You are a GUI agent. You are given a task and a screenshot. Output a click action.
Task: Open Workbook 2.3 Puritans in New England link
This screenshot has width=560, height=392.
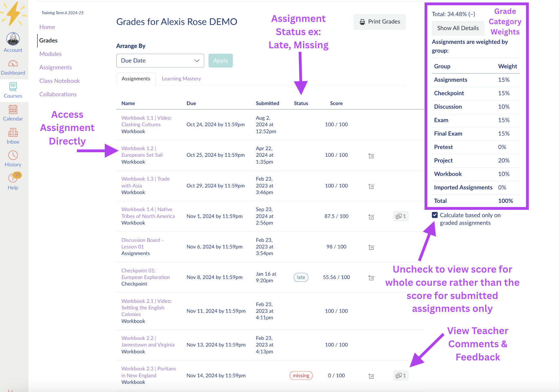click(149, 372)
